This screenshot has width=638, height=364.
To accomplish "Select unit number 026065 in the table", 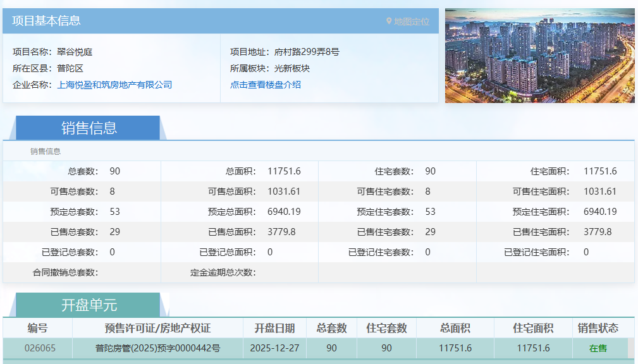I will (37, 348).
